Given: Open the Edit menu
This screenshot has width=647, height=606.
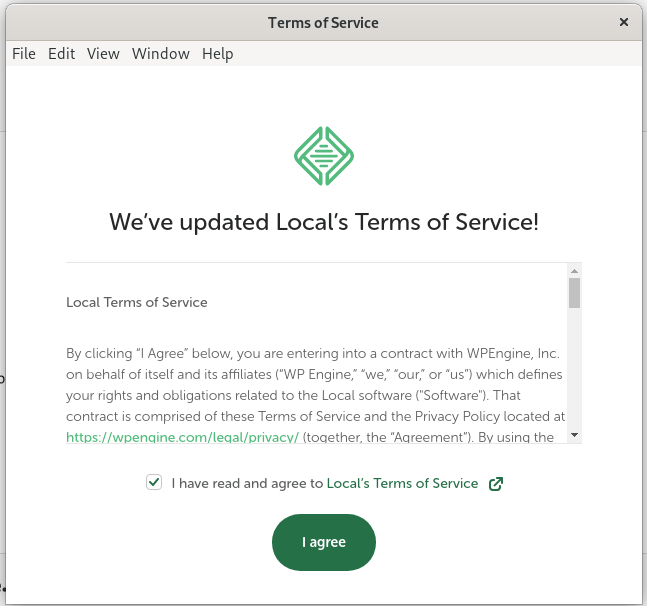Looking at the screenshot, I should 61,54.
